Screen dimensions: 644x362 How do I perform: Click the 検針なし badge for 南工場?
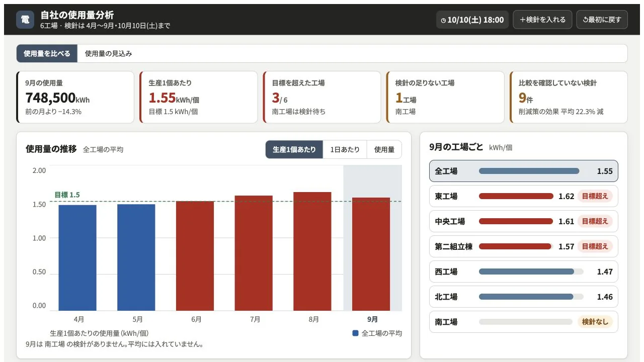[x=595, y=322]
